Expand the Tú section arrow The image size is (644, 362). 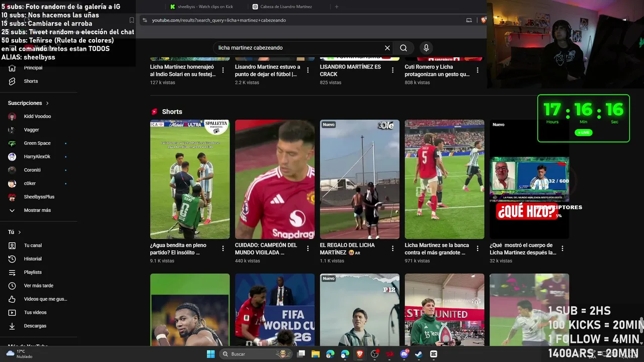20,232
